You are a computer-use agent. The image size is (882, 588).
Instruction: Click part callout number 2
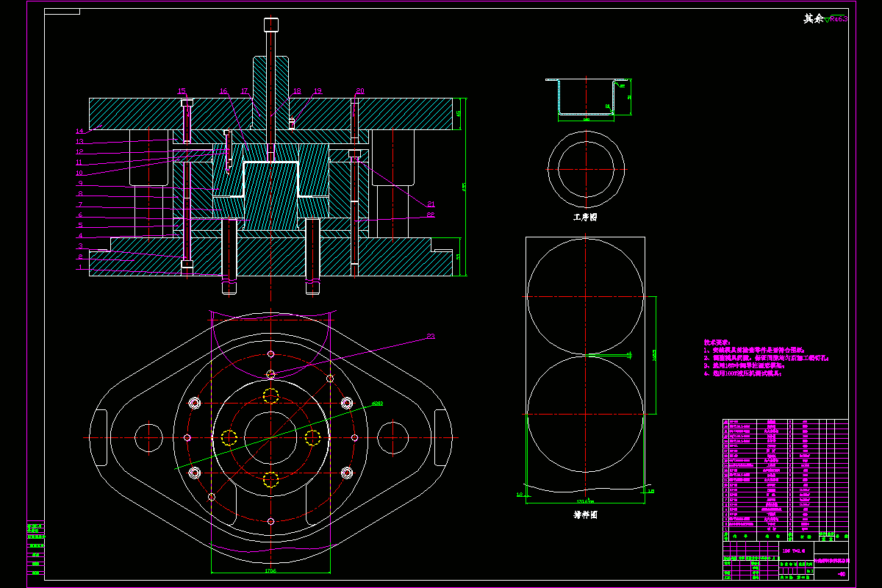pos(79,257)
